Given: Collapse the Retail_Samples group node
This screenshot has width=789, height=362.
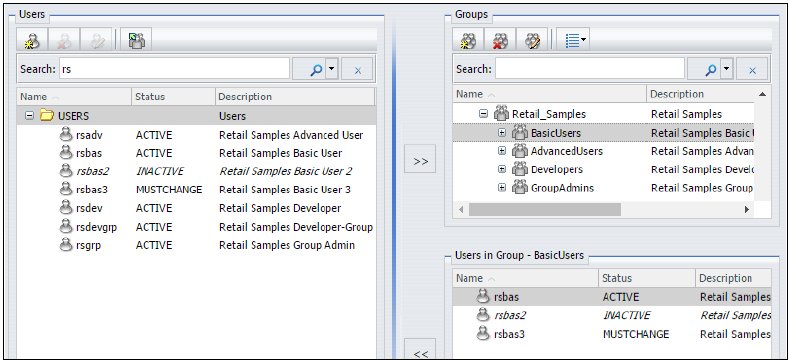Looking at the screenshot, I should click(484, 114).
